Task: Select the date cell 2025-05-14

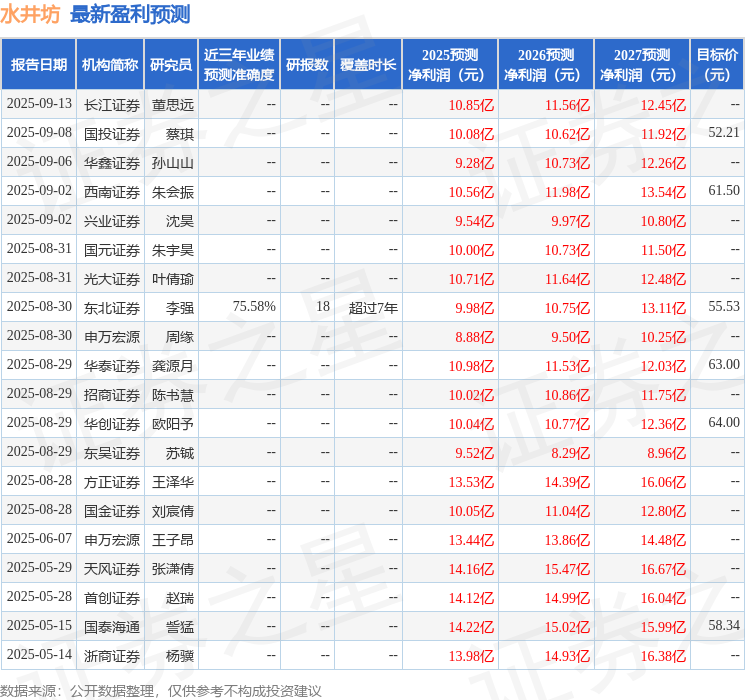Action: [39, 654]
